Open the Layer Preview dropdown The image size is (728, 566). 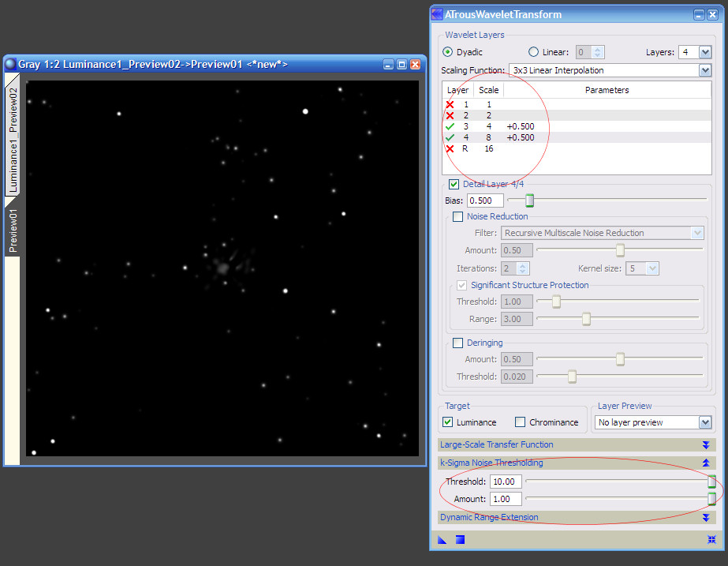705,422
